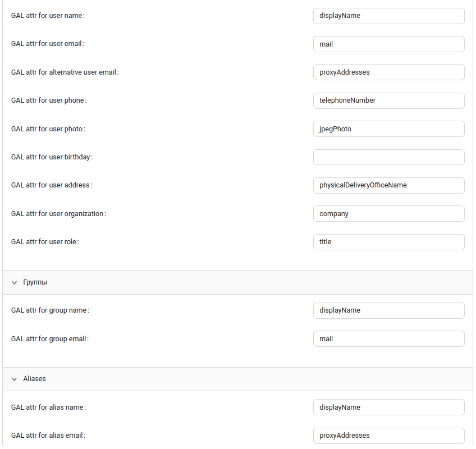Focus the user role title field

(x=388, y=242)
